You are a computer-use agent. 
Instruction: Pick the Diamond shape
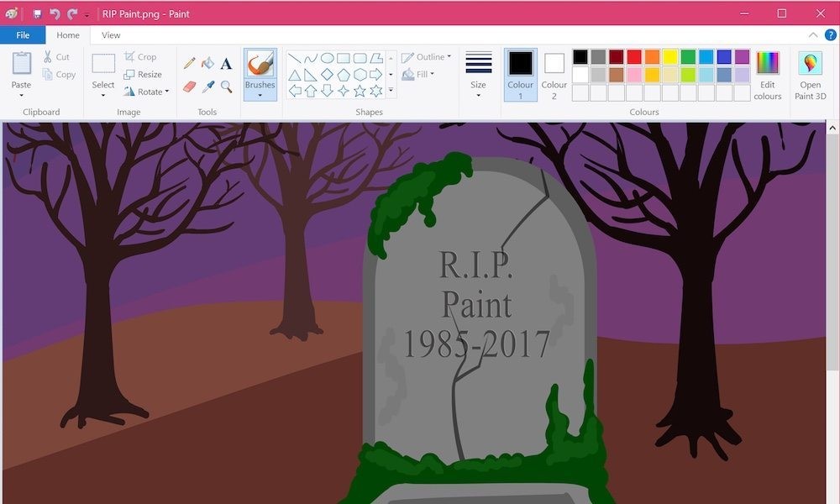pos(328,75)
